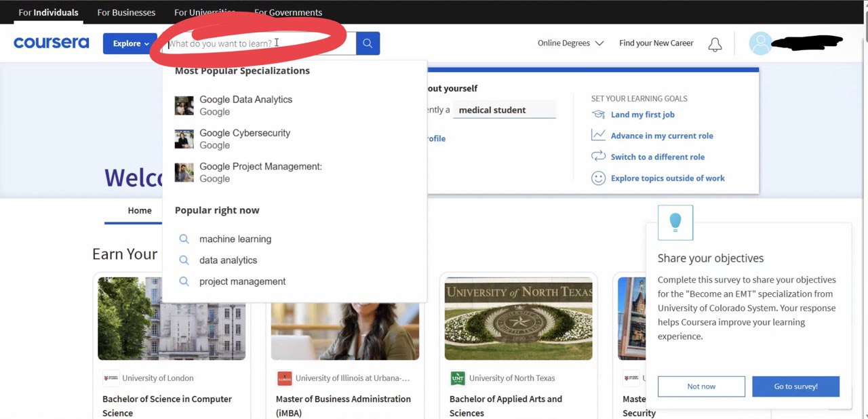This screenshot has width=868, height=419.
Task: Click Most Popular Specializations heading
Action: click(242, 71)
